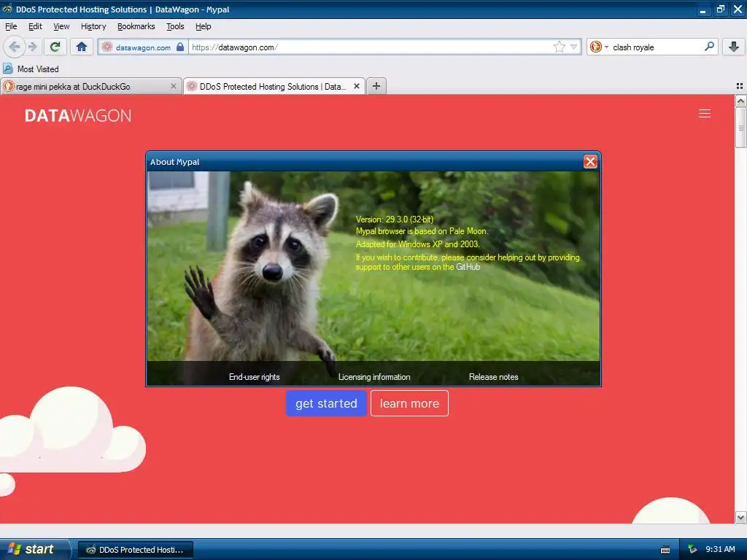Open End-user rights in About Mypal
The height and width of the screenshot is (560, 747).
(x=255, y=377)
